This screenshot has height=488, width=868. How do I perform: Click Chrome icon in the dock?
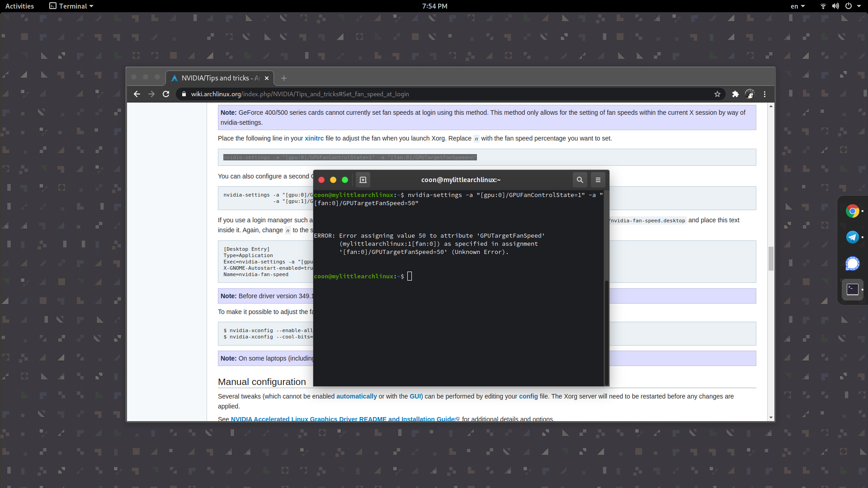pyautogui.click(x=852, y=211)
